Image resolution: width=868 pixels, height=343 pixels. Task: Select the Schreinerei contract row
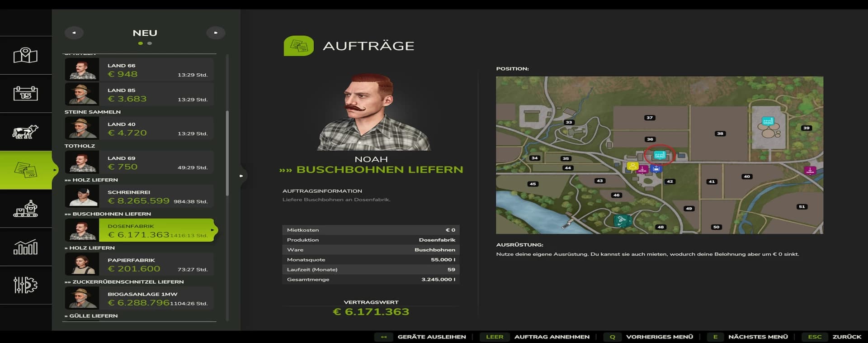139,196
